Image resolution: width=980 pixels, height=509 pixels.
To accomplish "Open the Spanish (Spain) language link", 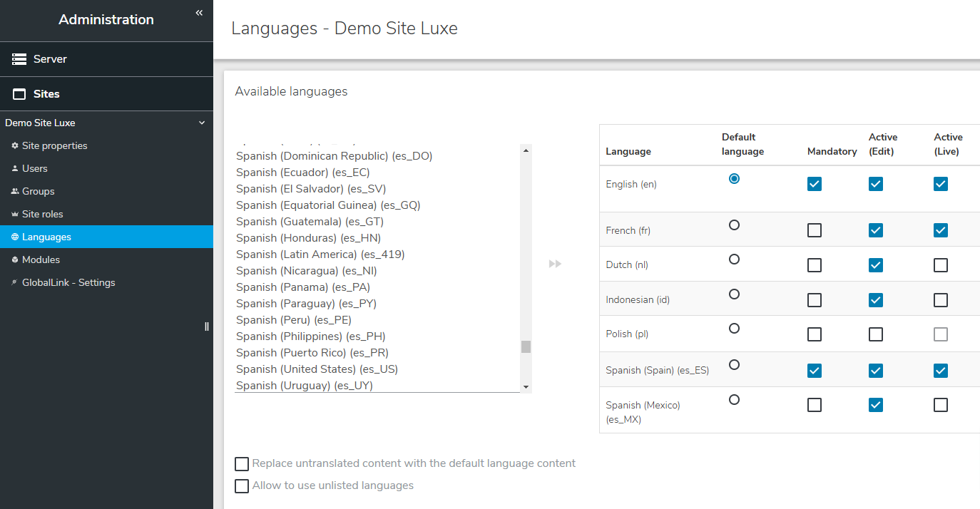I will click(657, 369).
